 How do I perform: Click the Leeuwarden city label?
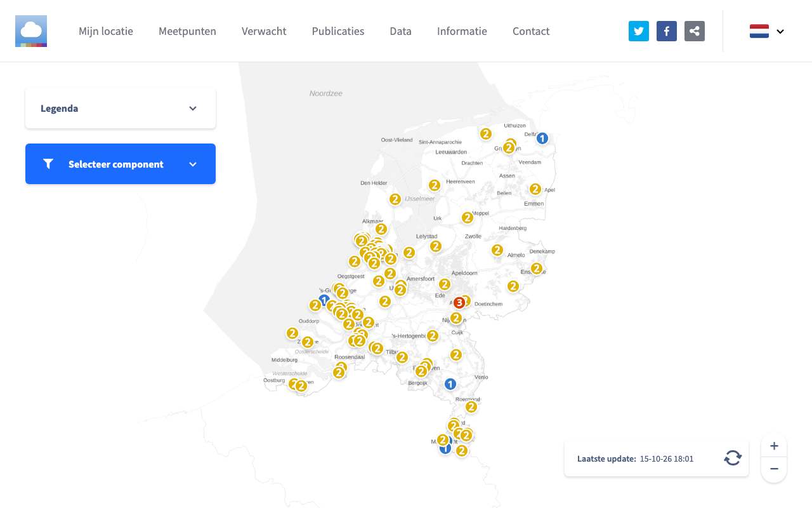tap(451, 152)
